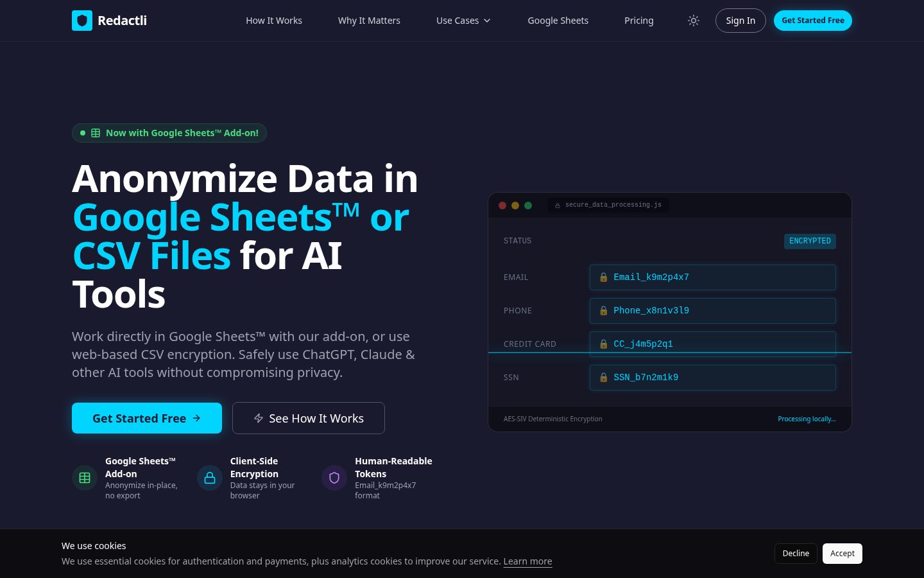Click the SSN label in demo panel

tap(511, 378)
